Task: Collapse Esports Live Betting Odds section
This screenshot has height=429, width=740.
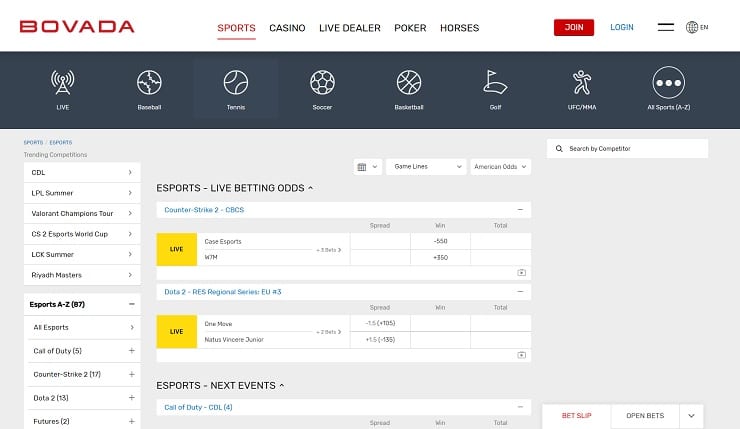Action: [311, 188]
